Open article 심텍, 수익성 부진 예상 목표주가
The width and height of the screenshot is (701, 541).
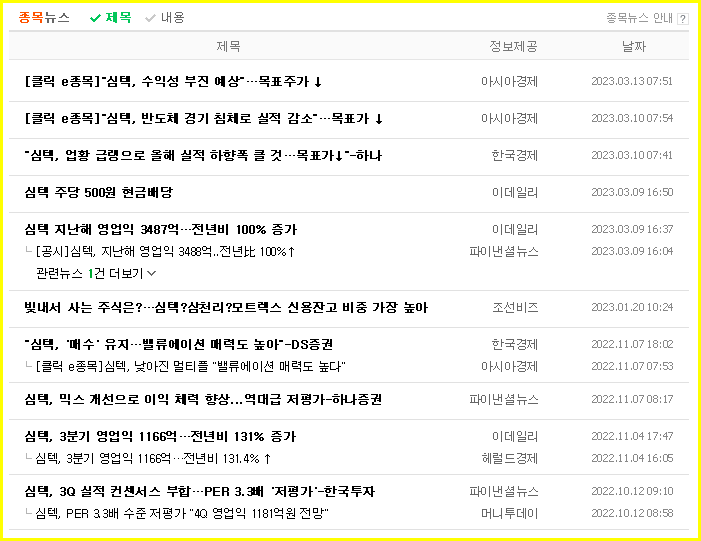click(173, 81)
